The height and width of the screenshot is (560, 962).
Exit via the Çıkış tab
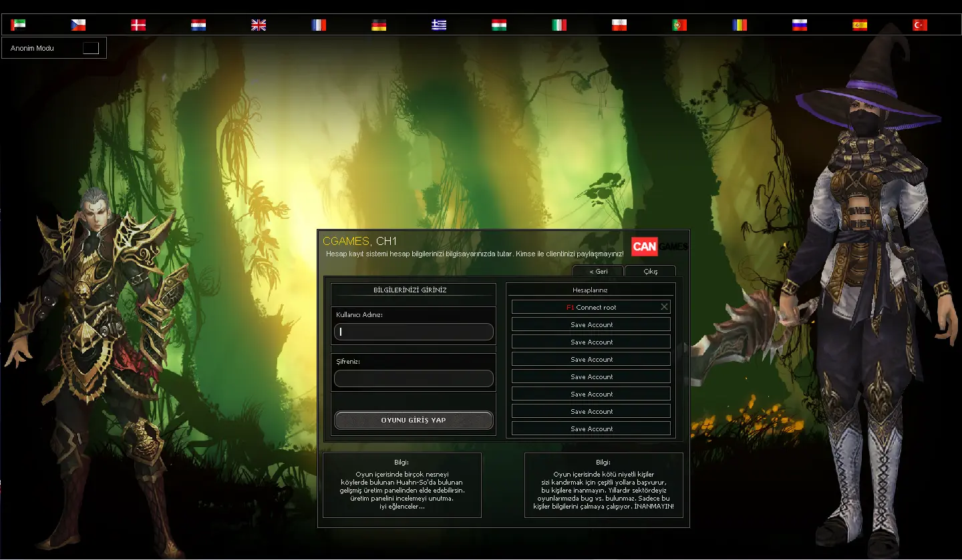(650, 271)
